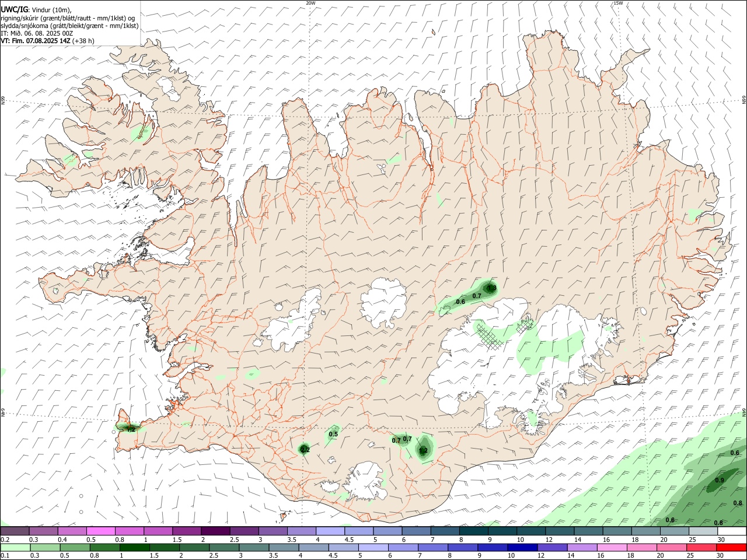Pick the slate blue 6 swatch in snow scale
This screenshot has width=747, height=560.
coord(417,531)
